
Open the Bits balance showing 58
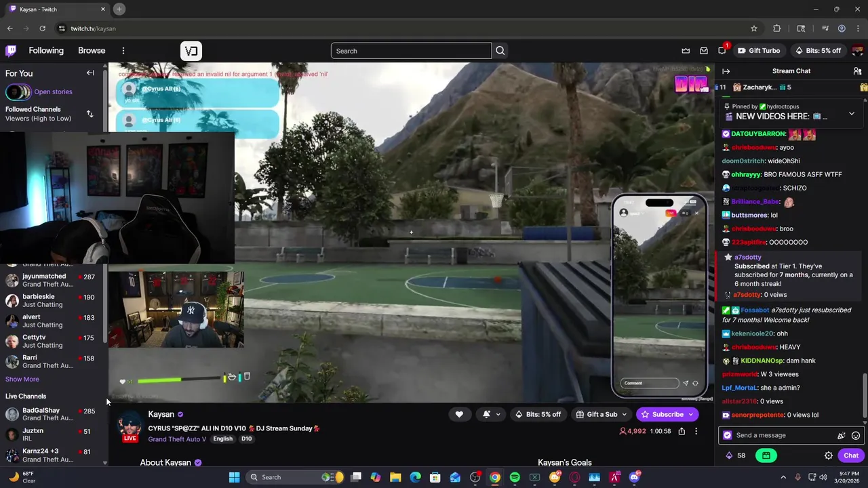736,455
